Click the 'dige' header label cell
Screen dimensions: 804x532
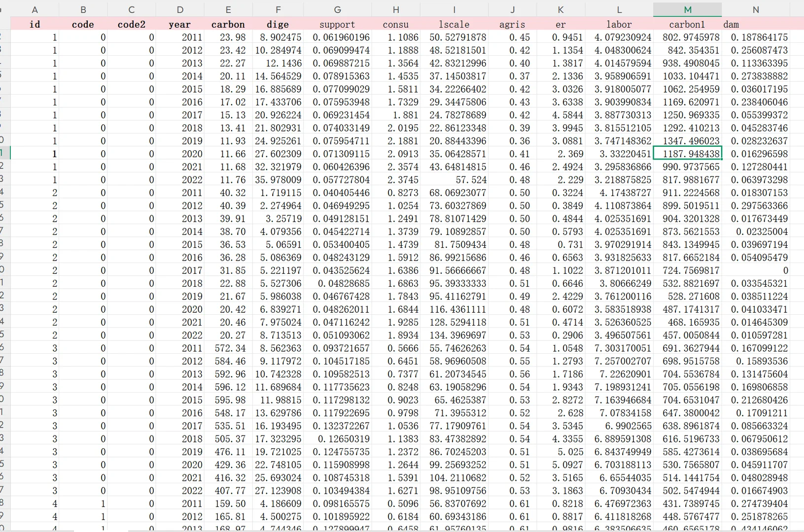click(x=278, y=24)
